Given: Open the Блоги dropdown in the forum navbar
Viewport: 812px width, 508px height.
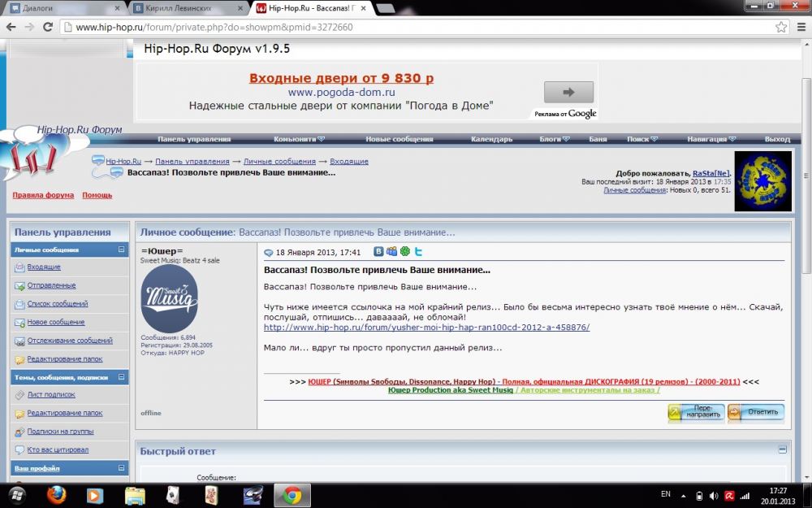Looking at the screenshot, I should pyautogui.click(x=554, y=139).
